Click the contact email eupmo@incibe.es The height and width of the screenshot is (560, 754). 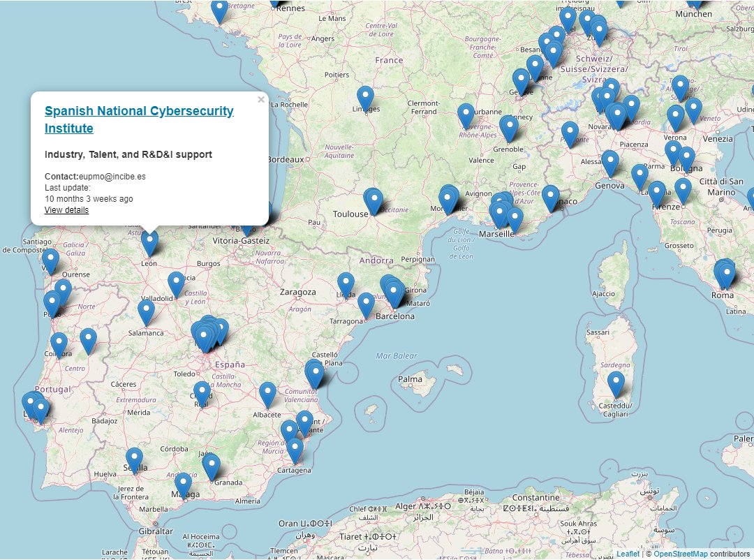tap(112, 177)
